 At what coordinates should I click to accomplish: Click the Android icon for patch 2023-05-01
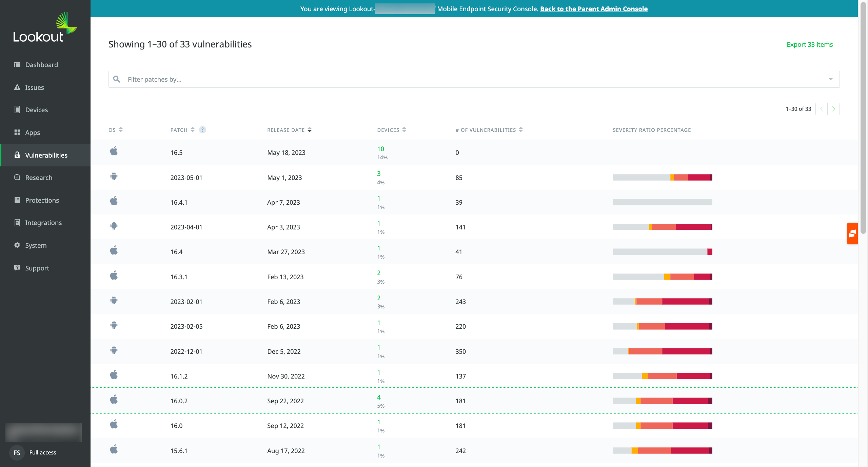click(114, 176)
